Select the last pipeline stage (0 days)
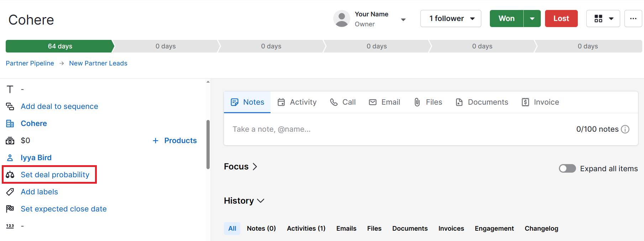Viewport: 644px width, 241px height. 588,46
